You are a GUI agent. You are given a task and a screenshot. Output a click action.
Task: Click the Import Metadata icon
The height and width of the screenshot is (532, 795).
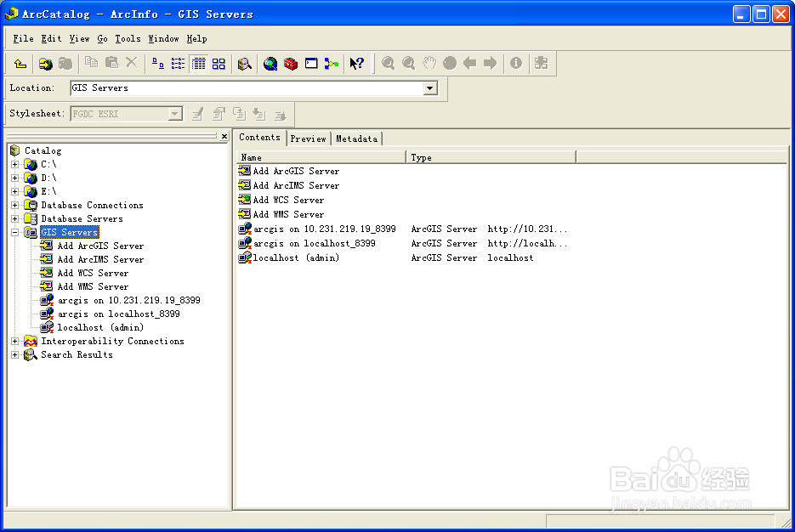259,114
